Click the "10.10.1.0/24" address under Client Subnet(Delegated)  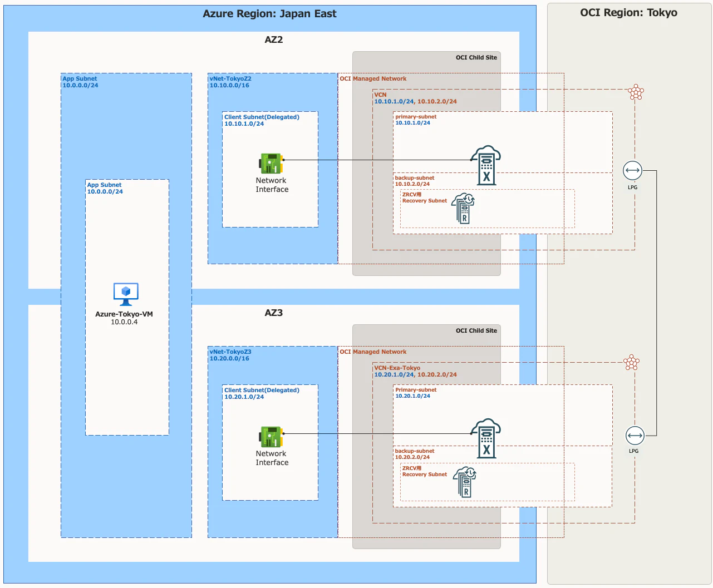(244, 124)
